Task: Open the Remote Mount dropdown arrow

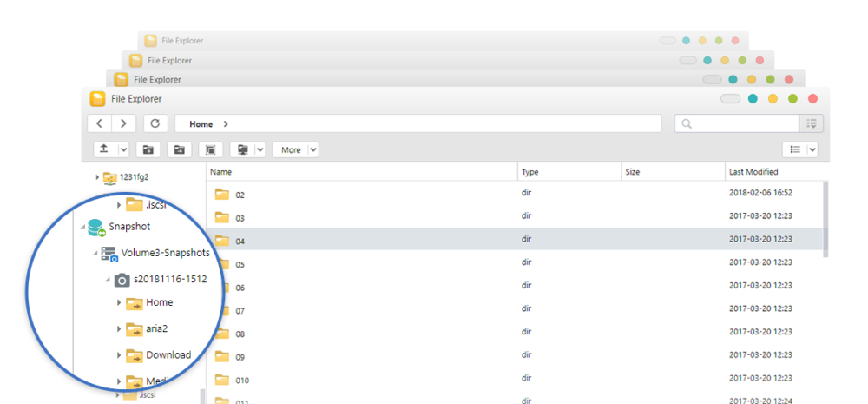Action: [x=260, y=149]
